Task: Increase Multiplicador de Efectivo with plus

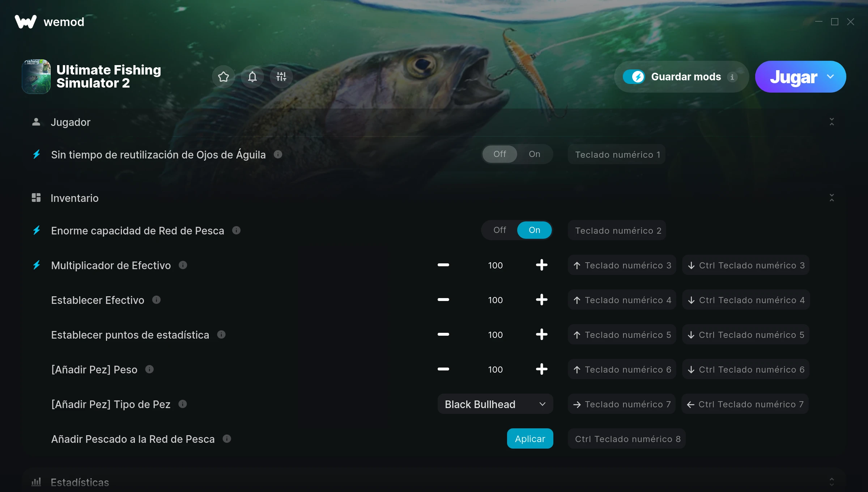Action: pos(541,265)
